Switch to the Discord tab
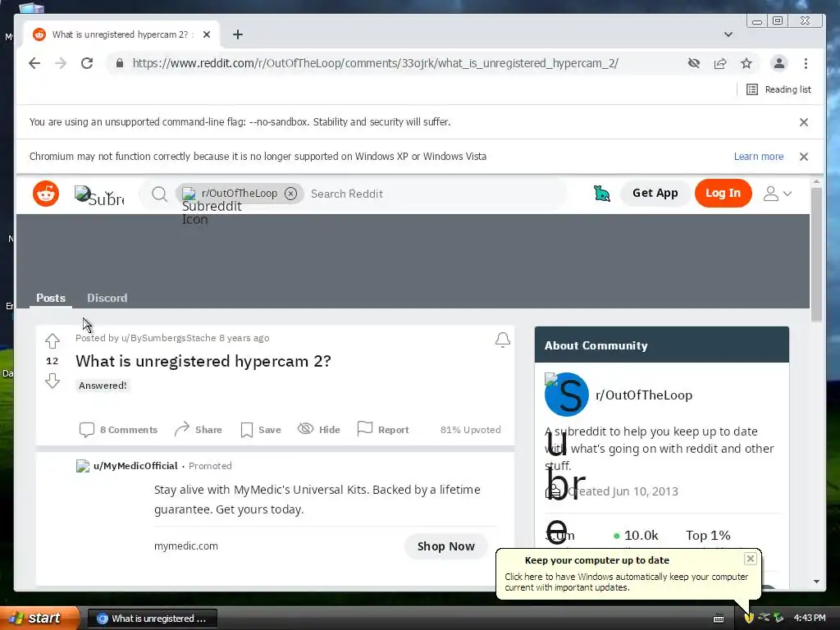The width and height of the screenshot is (840, 630). click(x=107, y=298)
